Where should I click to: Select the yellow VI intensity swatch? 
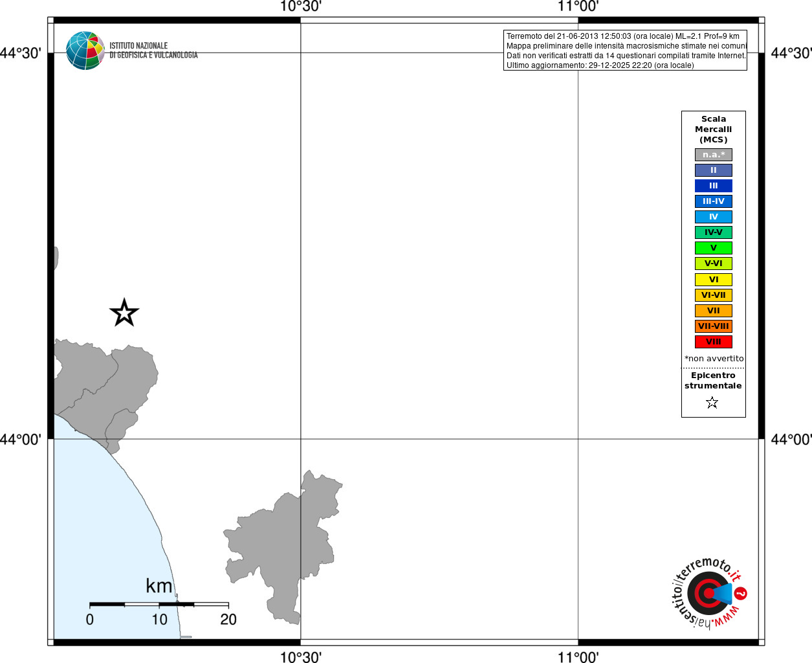click(714, 280)
